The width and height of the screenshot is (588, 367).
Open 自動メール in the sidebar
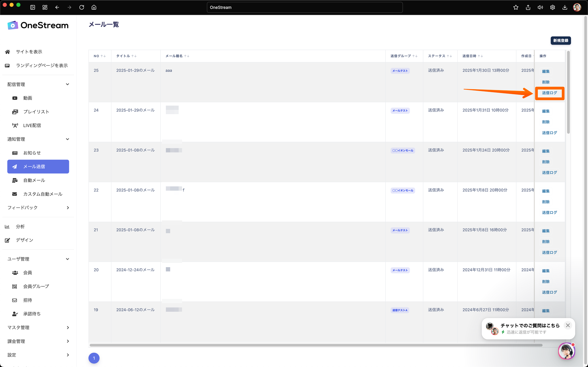[x=34, y=180]
